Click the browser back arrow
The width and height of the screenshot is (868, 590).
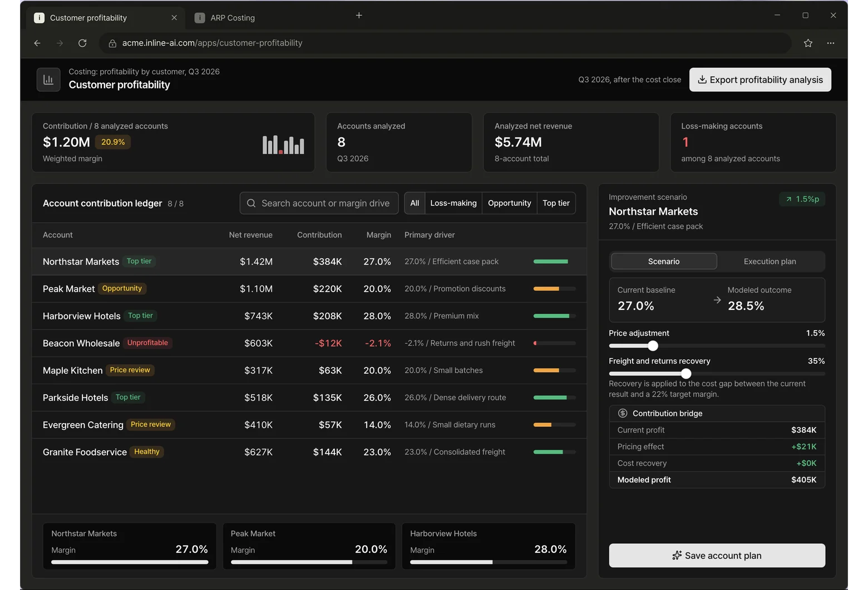(x=37, y=43)
